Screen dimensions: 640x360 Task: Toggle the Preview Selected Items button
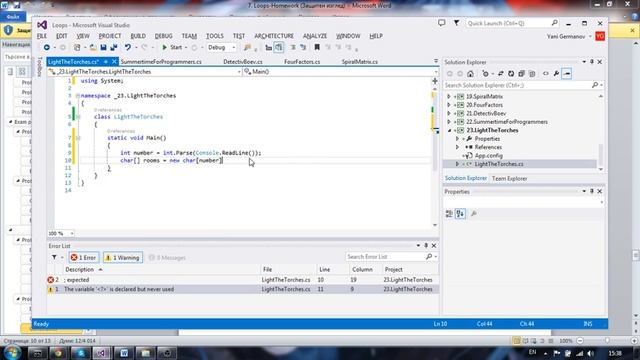567,73
